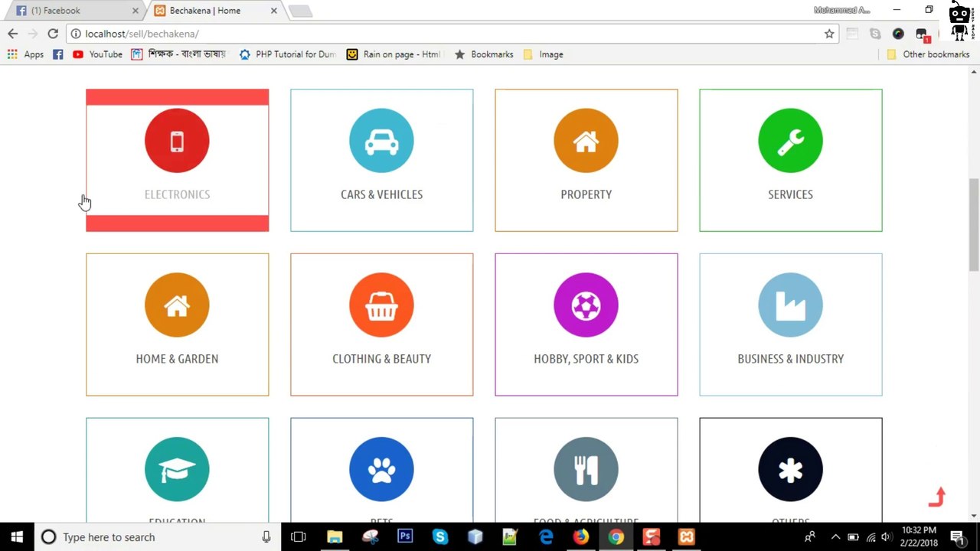Switch to the Facebook tab

pyautogui.click(x=73, y=11)
